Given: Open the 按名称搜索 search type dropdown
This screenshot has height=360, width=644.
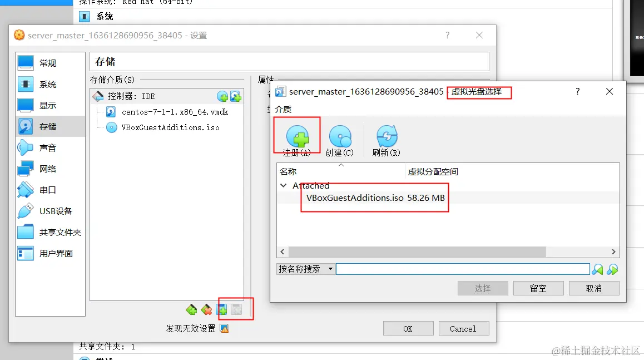Looking at the screenshot, I should coord(305,269).
